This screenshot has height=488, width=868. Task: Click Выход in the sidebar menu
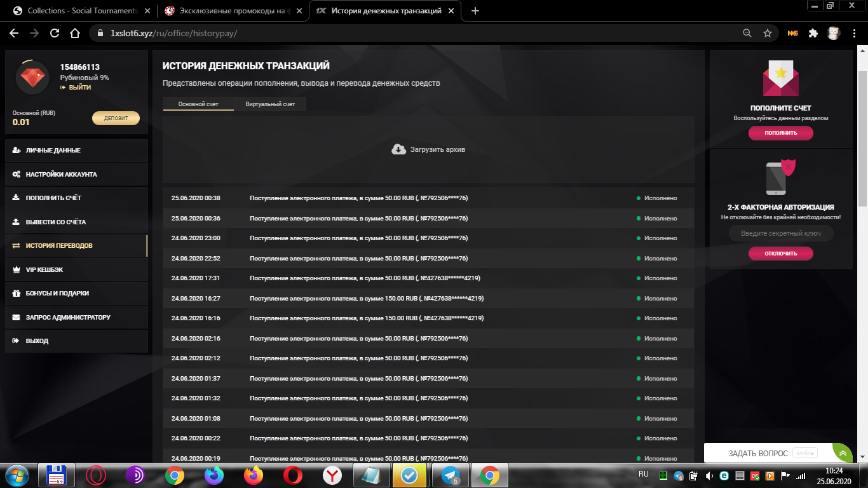(x=77, y=341)
